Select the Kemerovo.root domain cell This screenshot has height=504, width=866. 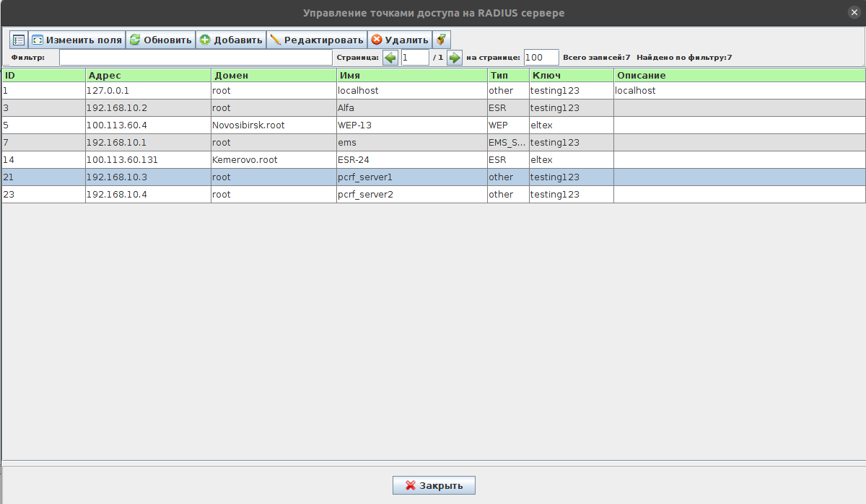pyautogui.click(x=274, y=160)
